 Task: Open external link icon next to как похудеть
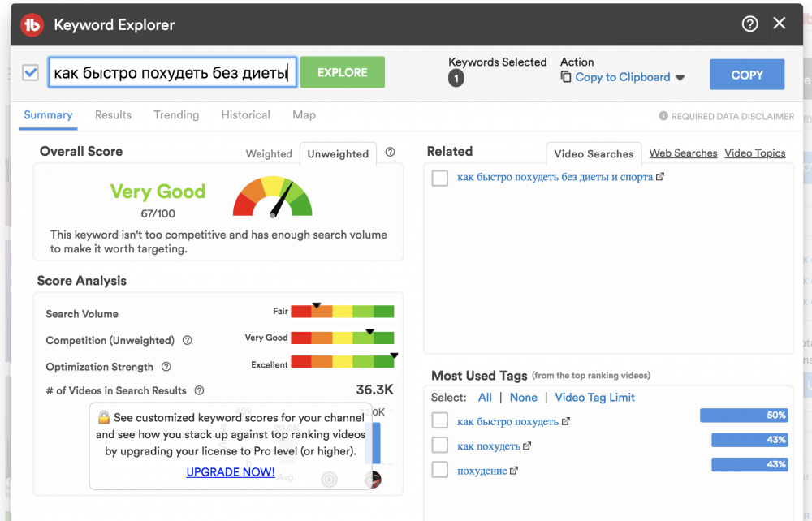(527, 446)
